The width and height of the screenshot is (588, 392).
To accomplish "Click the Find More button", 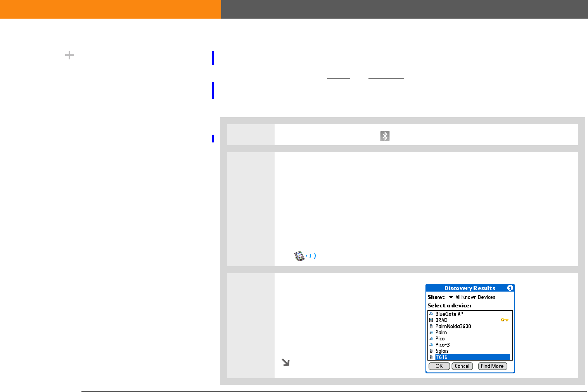I will tap(492, 366).
